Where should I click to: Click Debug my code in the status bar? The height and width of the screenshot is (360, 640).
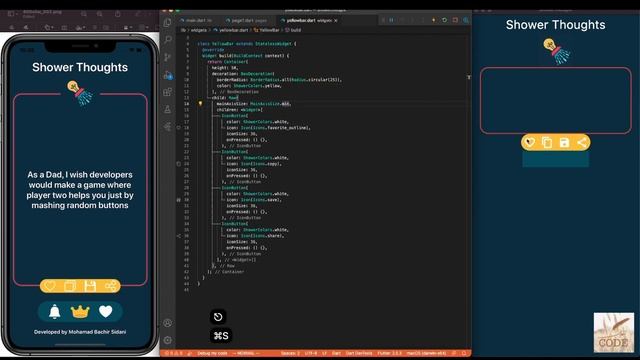212,353
